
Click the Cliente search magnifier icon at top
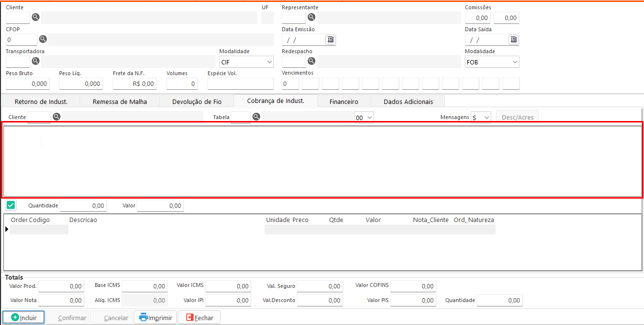[35, 18]
